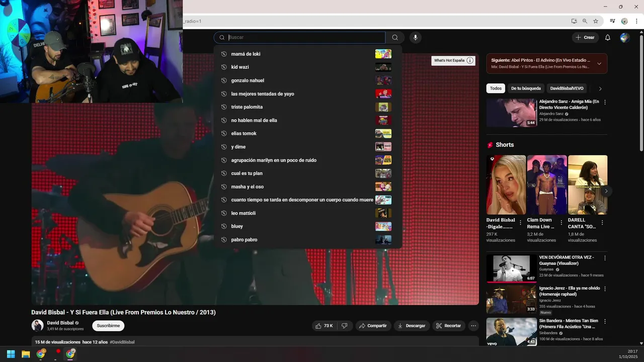This screenshot has height=362, width=644.
Task: Like the video (73 K)
Action: (324, 326)
